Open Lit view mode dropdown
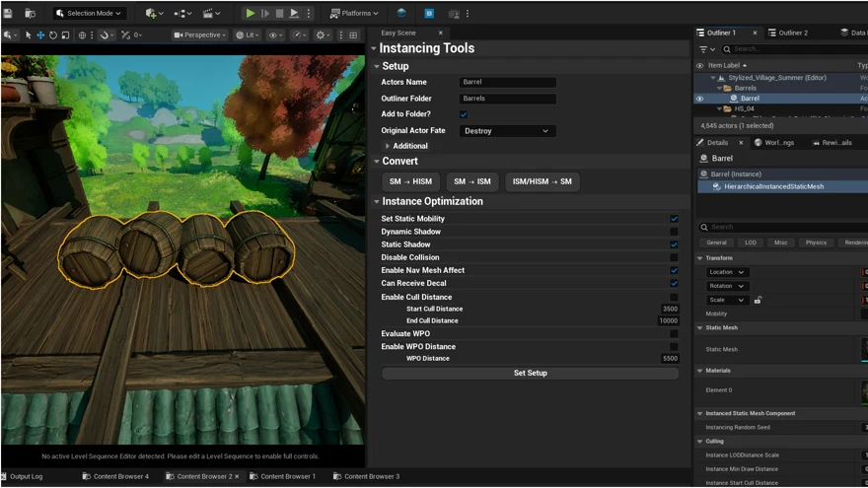868x488 pixels. (x=247, y=35)
